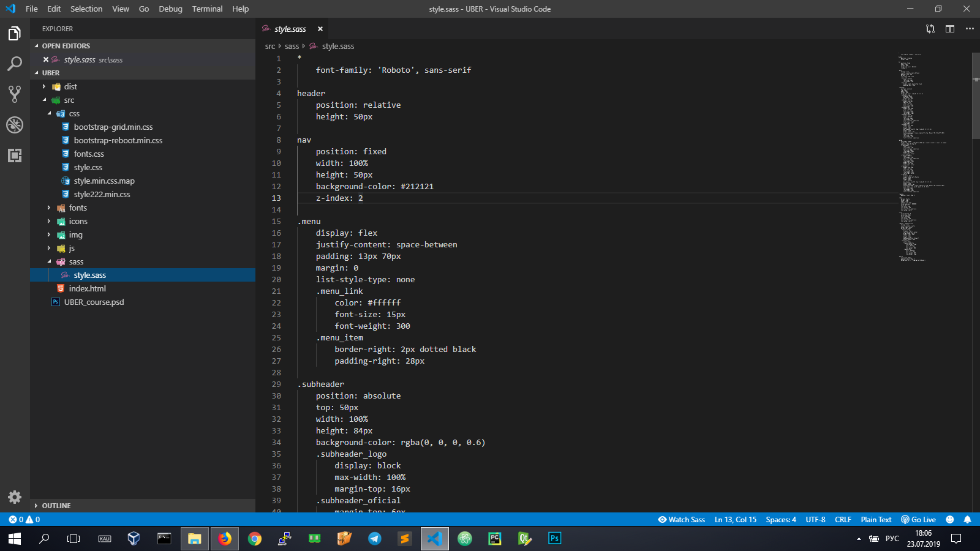Launch Chrome from the taskbar
The image size is (980, 551).
point(255,539)
